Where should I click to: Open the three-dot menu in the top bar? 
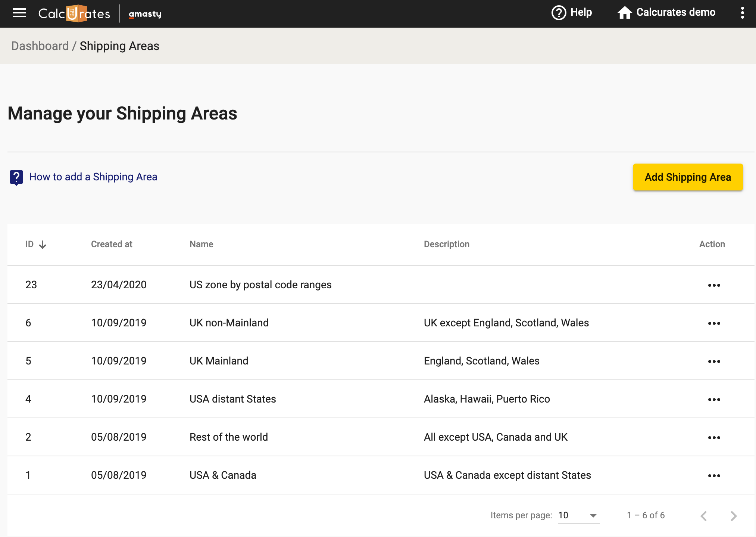click(743, 13)
